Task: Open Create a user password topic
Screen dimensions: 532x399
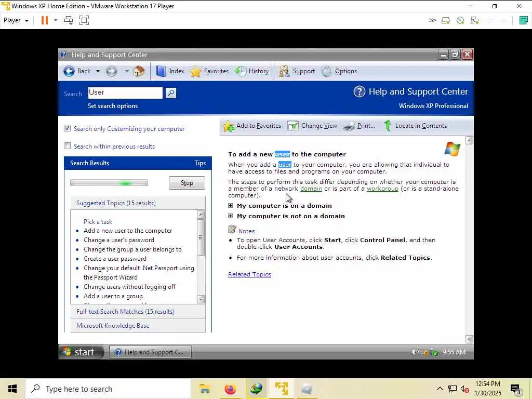Action: pos(115,259)
